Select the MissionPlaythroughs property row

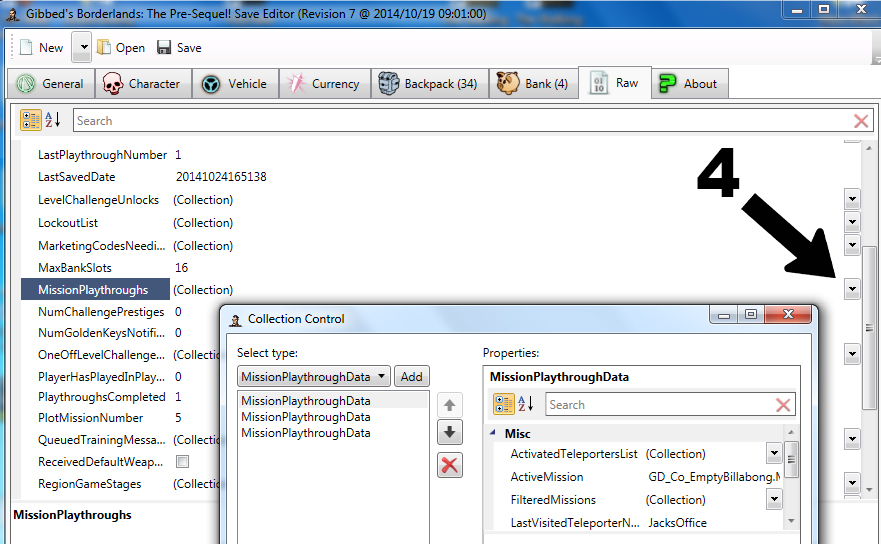pyautogui.click(x=95, y=289)
